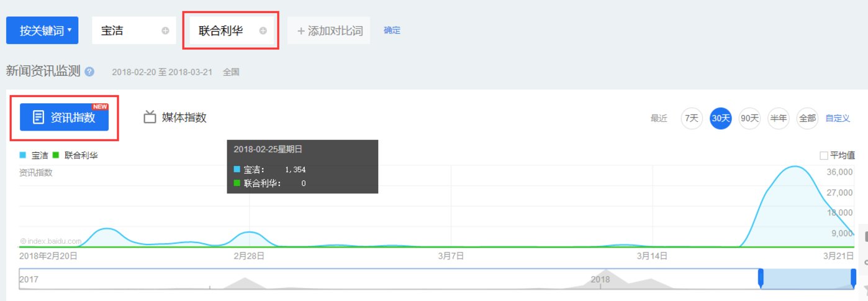Click the 3月14日 axis label
Image resolution: width=868 pixels, height=301 pixels.
click(652, 255)
